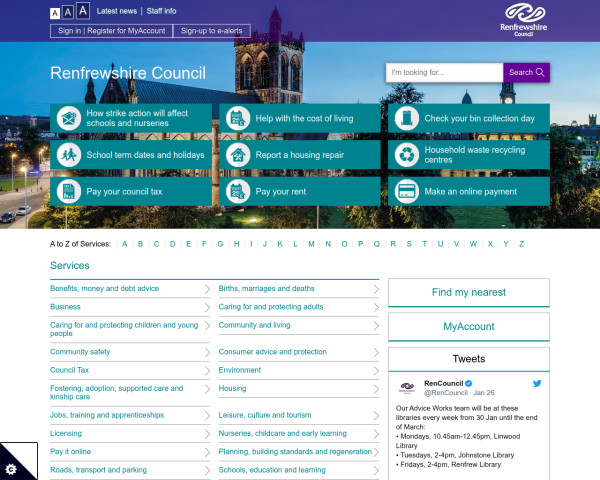Click the purple Search button
Image resolution: width=600 pixels, height=480 pixels.
click(527, 72)
